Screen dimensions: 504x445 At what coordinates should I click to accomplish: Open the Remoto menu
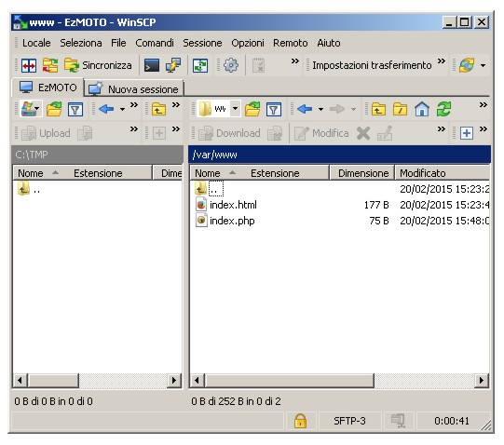point(291,43)
